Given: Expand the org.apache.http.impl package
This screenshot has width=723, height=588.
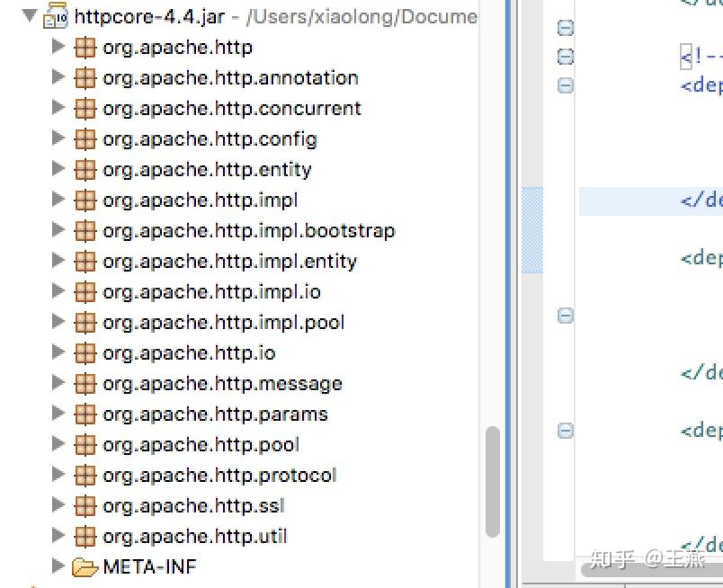Looking at the screenshot, I should (x=58, y=200).
